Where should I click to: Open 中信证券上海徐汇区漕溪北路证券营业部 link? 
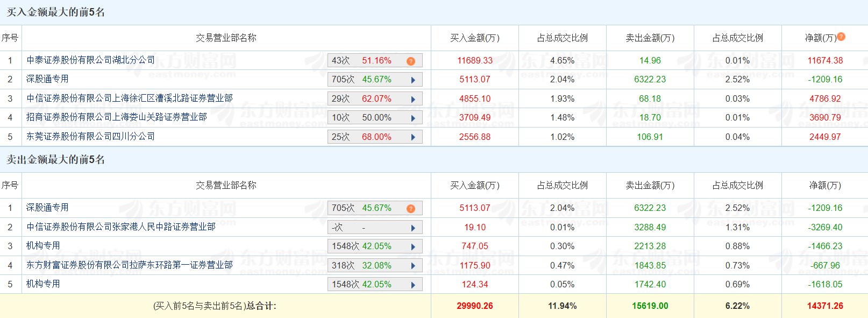point(129,98)
